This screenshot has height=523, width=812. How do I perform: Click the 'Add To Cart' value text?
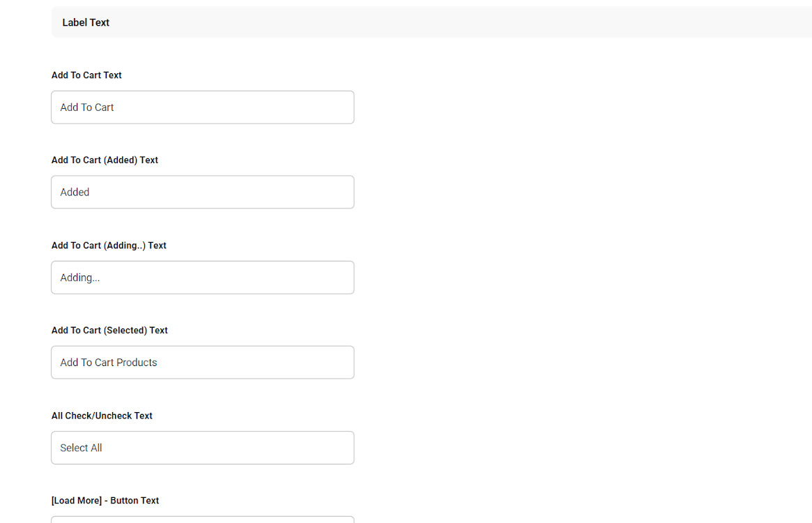[87, 107]
